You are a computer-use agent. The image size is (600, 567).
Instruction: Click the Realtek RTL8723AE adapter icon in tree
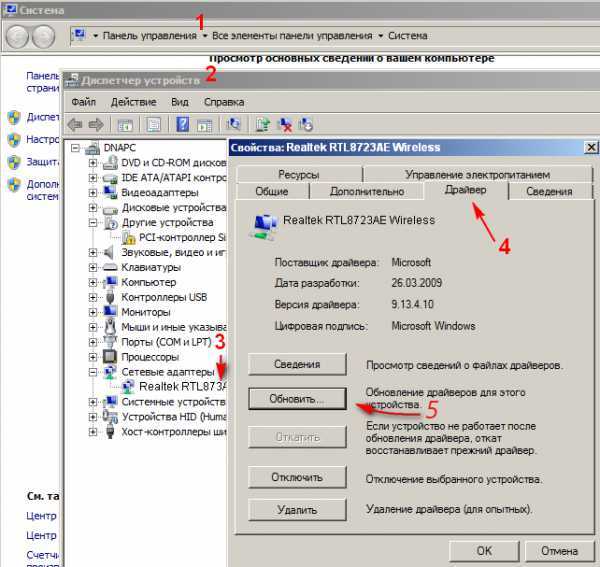(x=128, y=386)
